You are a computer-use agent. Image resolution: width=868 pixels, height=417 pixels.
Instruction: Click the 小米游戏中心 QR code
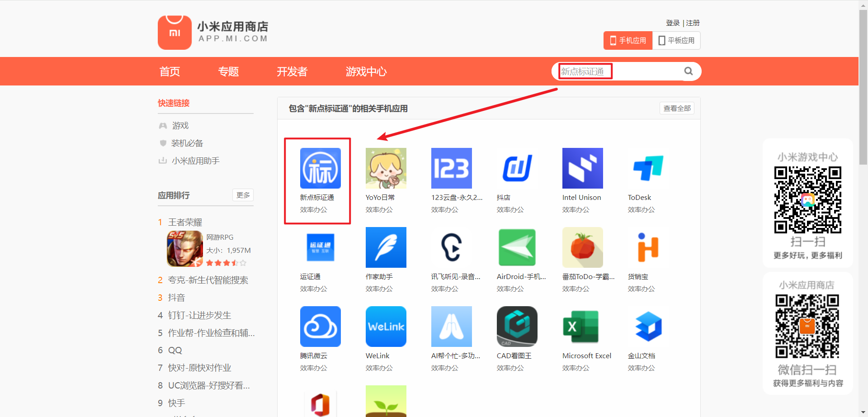(808, 199)
